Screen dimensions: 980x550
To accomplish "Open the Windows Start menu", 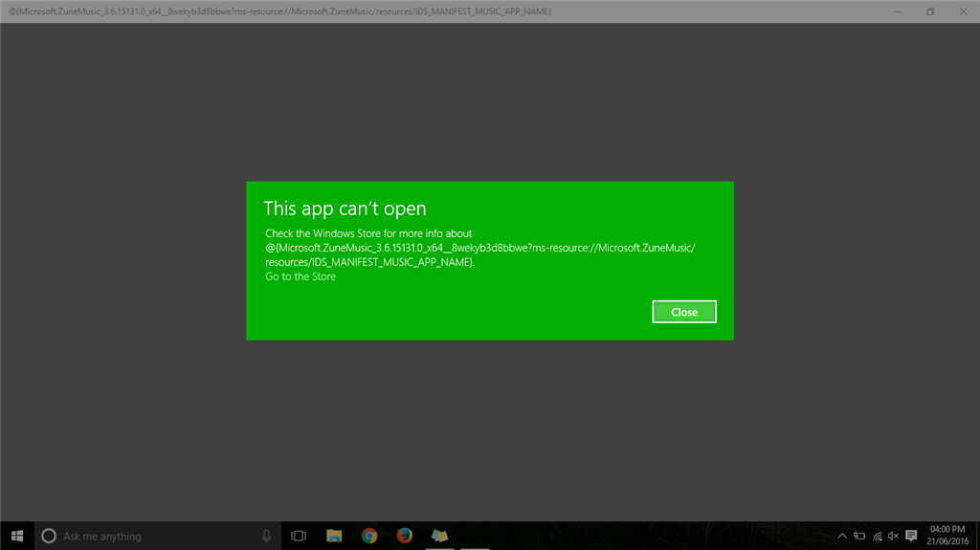I will 17,536.
